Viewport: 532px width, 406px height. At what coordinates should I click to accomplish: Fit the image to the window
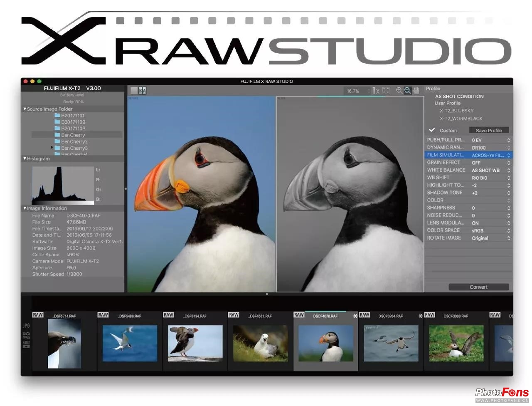386,91
